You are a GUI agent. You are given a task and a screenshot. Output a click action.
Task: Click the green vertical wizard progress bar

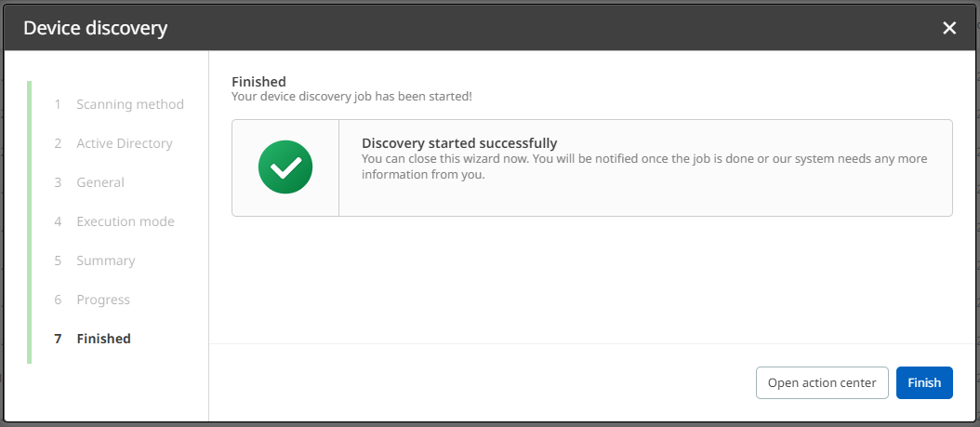point(30,221)
